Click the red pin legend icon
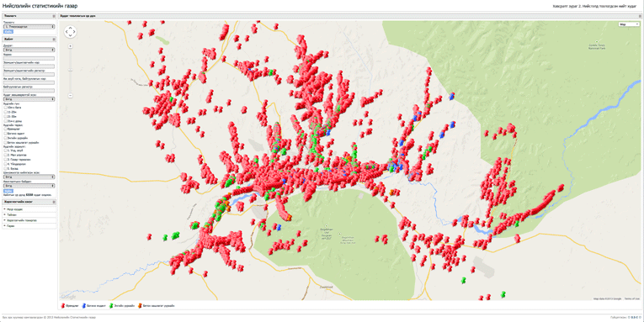Screen dimensions: 644x322 [x=62, y=305]
